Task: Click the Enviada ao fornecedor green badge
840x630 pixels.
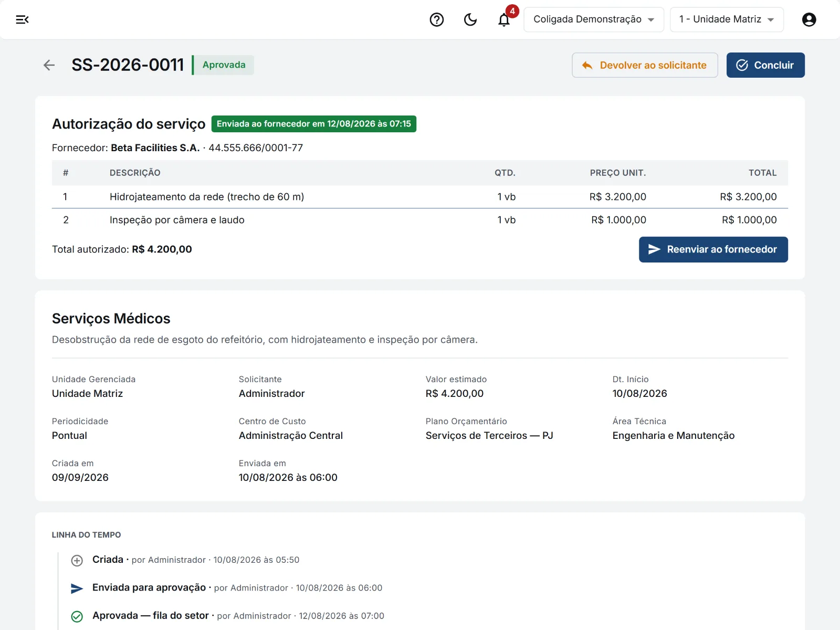Action: pyautogui.click(x=314, y=124)
